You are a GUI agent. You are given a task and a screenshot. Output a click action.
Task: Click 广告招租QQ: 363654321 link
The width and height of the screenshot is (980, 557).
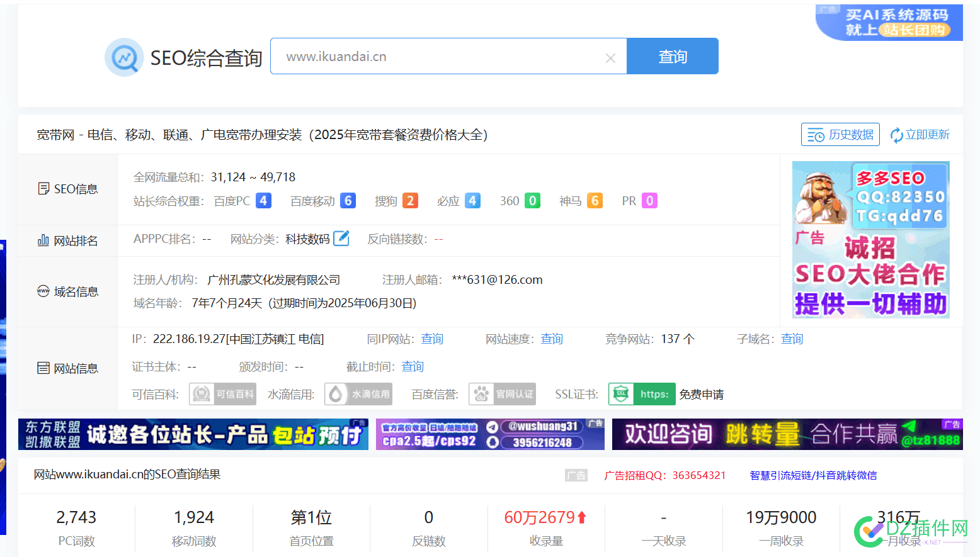point(665,475)
